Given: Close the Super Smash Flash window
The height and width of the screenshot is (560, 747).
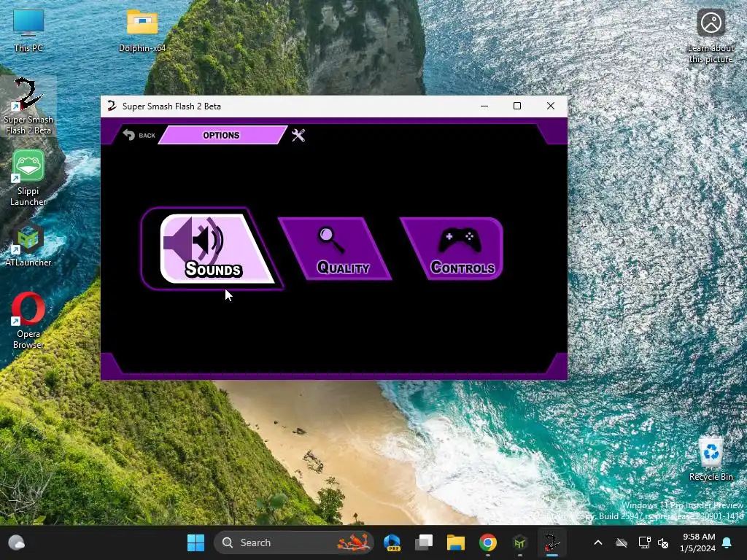Looking at the screenshot, I should 551,106.
